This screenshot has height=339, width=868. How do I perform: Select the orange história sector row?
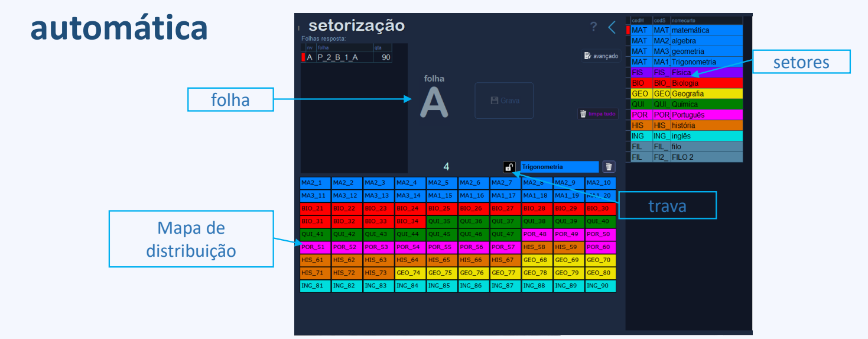[684, 125]
